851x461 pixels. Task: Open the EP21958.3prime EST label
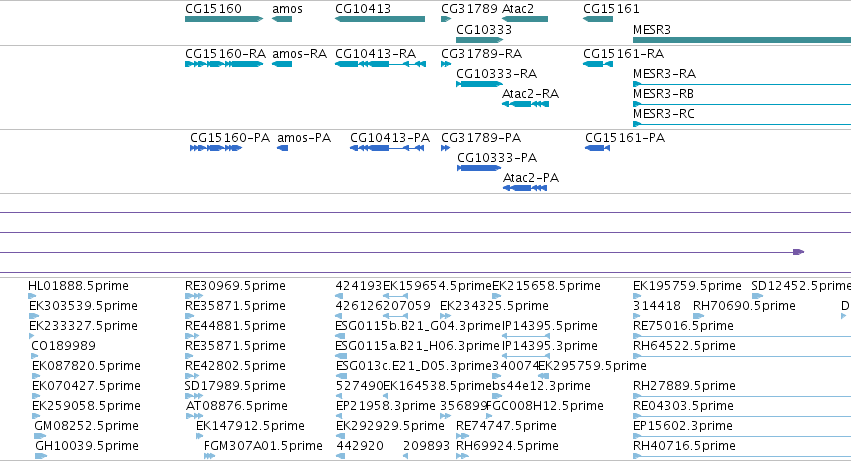click(x=386, y=407)
